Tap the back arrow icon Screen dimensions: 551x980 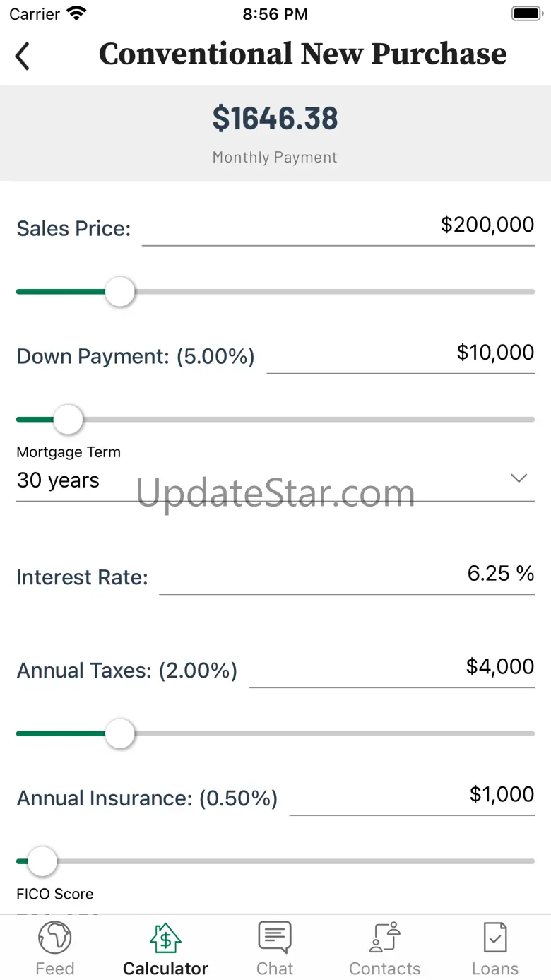[x=23, y=56]
